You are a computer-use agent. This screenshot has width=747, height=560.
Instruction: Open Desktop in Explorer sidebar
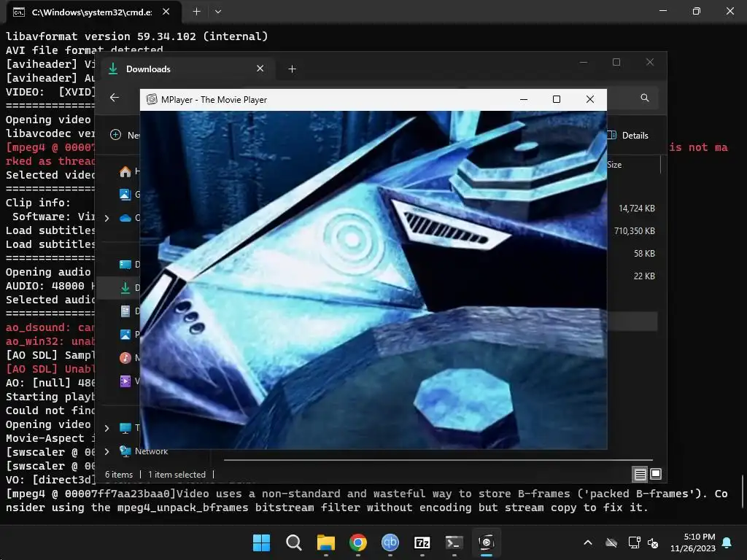tap(125, 264)
